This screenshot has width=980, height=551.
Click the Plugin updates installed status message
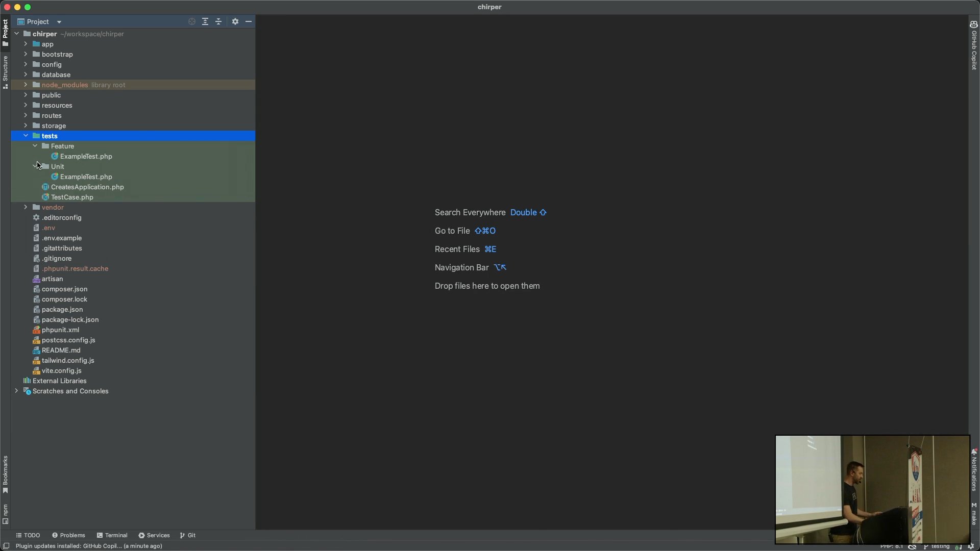click(x=89, y=546)
